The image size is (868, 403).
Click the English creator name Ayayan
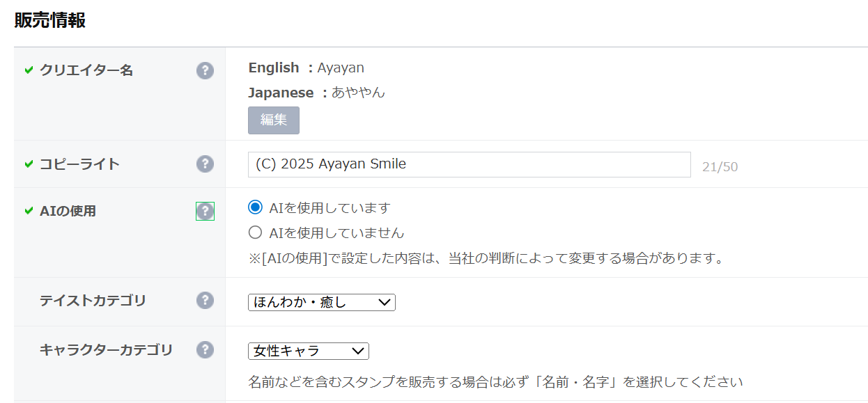click(341, 68)
